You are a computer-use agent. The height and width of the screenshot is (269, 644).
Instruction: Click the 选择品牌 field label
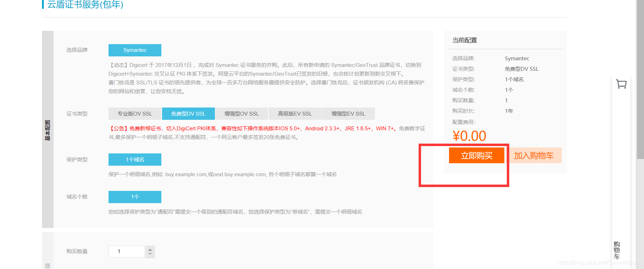tap(77, 50)
